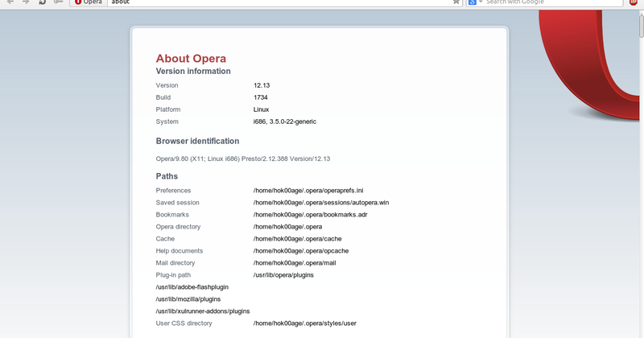Go forward with the forward arrow

click(x=26, y=2)
